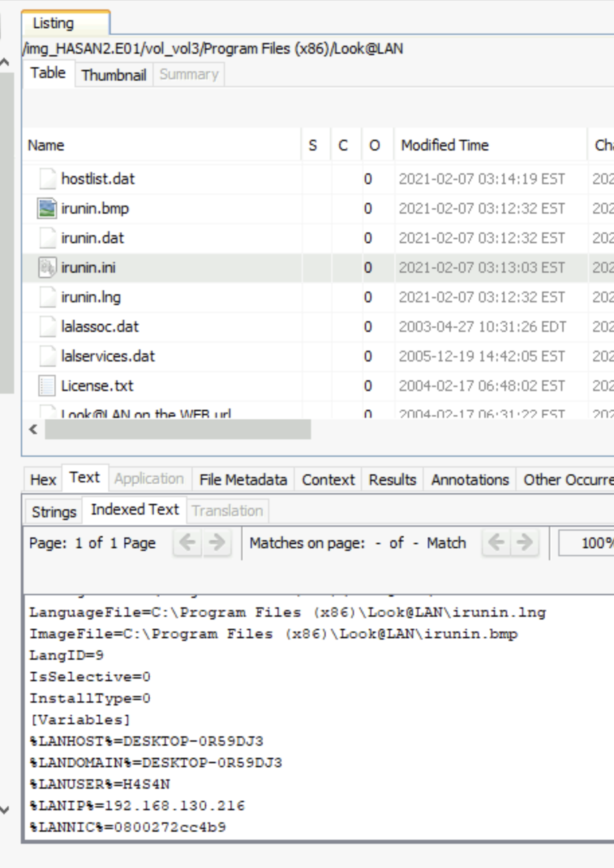This screenshot has height=868, width=614.
Task: Go to previous page arrow
Action: [x=187, y=543]
